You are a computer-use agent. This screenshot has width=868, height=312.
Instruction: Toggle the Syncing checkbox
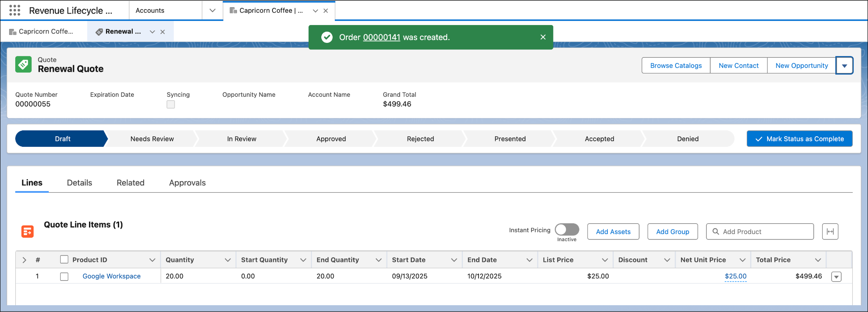pos(171,104)
